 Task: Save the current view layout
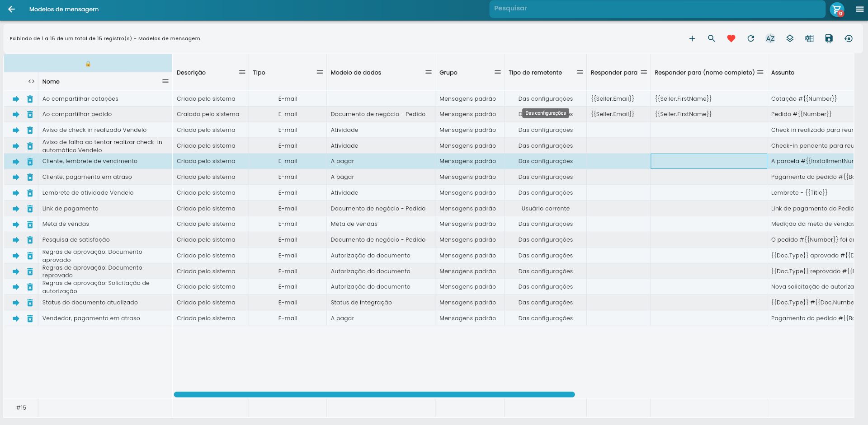[828, 38]
